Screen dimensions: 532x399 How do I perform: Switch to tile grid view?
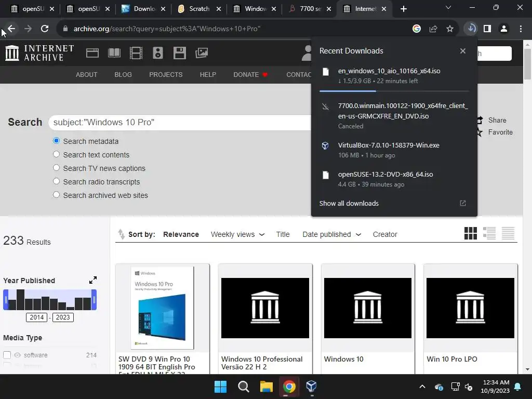(471, 233)
